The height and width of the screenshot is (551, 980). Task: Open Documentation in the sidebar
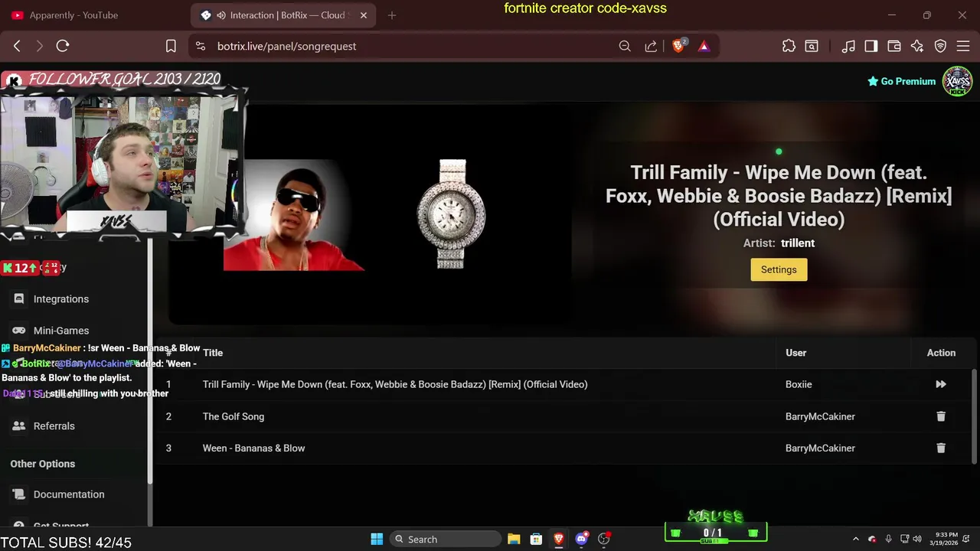point(69,494)
